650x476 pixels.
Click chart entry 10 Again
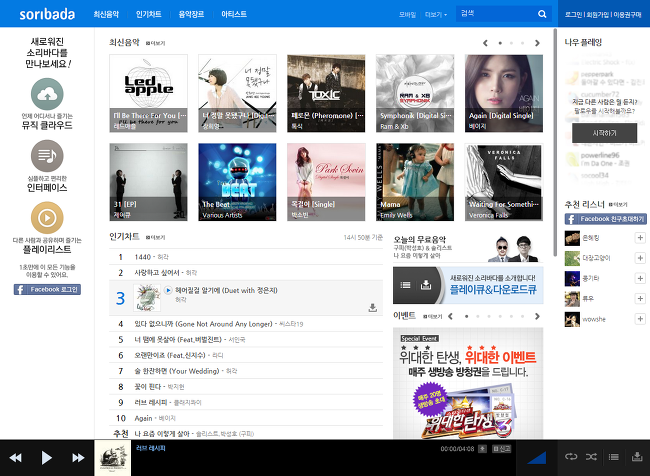coord(143,418)
